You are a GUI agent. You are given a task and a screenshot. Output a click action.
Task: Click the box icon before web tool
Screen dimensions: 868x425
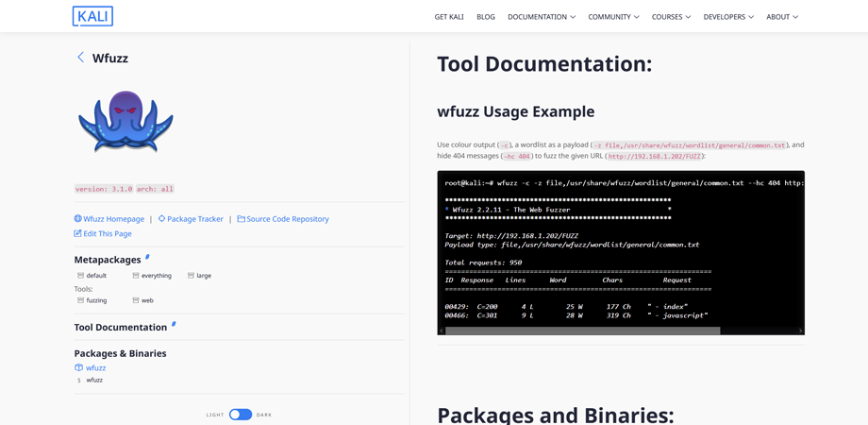click(x=136, y=300)
